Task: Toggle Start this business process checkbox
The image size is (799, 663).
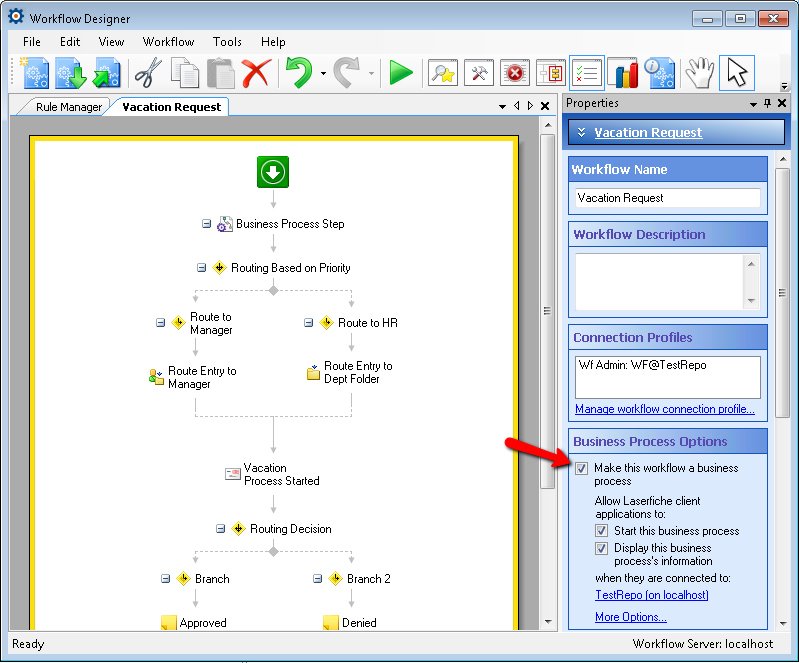Action: point(601,531)
